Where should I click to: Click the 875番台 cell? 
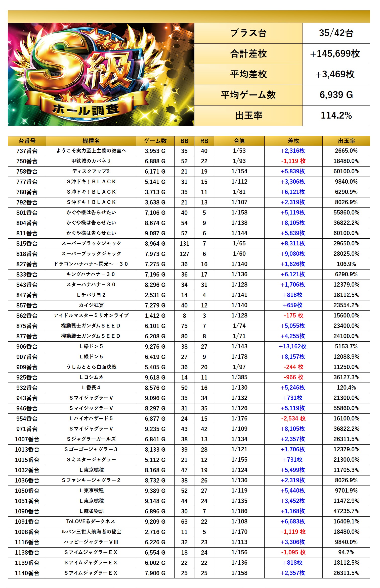(27, 326)
